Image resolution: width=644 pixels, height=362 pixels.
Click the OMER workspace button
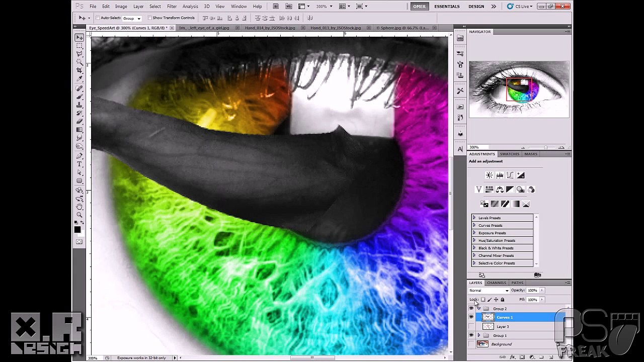[x=419, y=7]
